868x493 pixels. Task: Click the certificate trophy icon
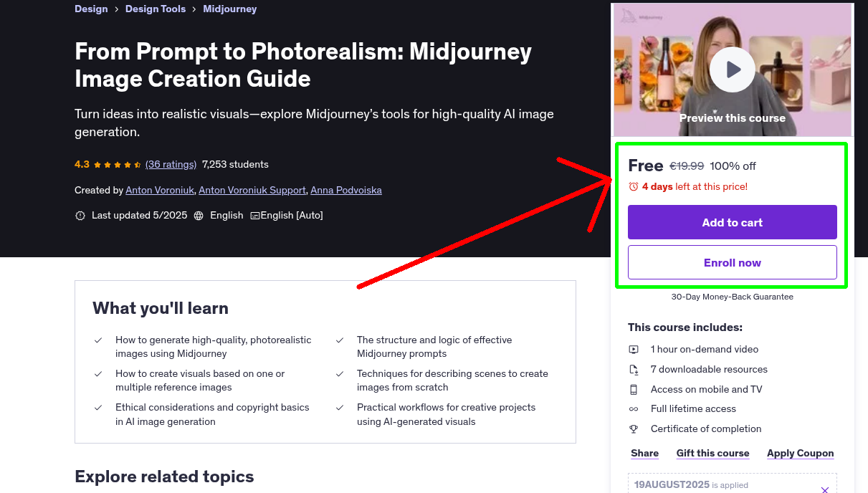click(x=634, y=429)
